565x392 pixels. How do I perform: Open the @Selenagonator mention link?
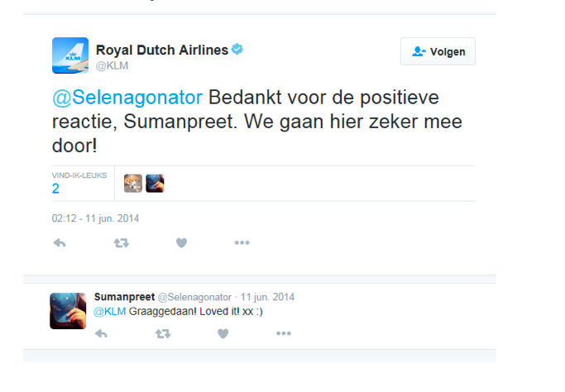pos(127,98)
